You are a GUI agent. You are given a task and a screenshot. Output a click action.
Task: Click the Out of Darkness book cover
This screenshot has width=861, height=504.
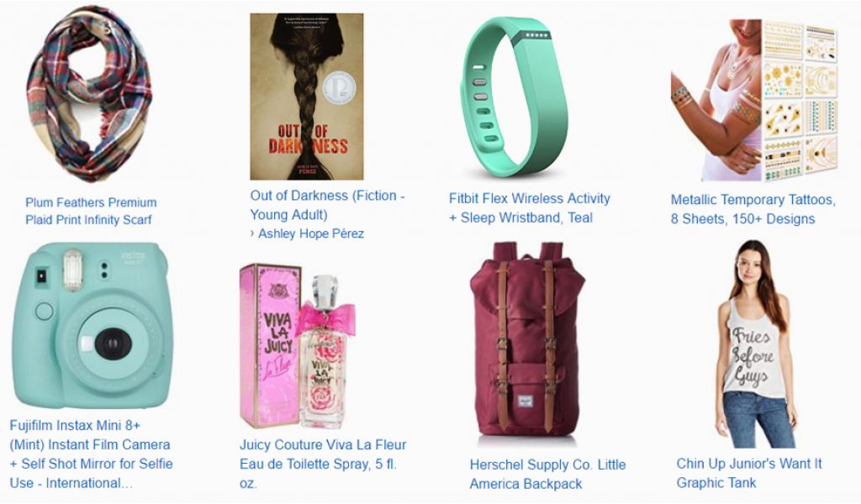306,97
